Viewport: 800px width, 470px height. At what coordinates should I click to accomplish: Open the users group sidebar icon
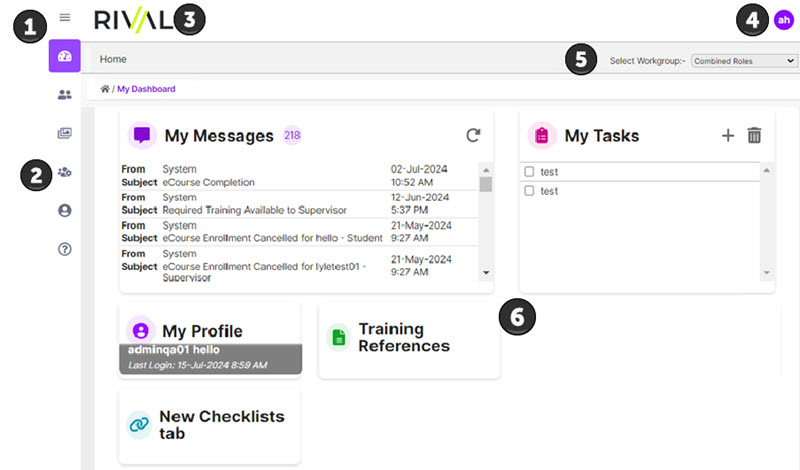tap(65, 95)
